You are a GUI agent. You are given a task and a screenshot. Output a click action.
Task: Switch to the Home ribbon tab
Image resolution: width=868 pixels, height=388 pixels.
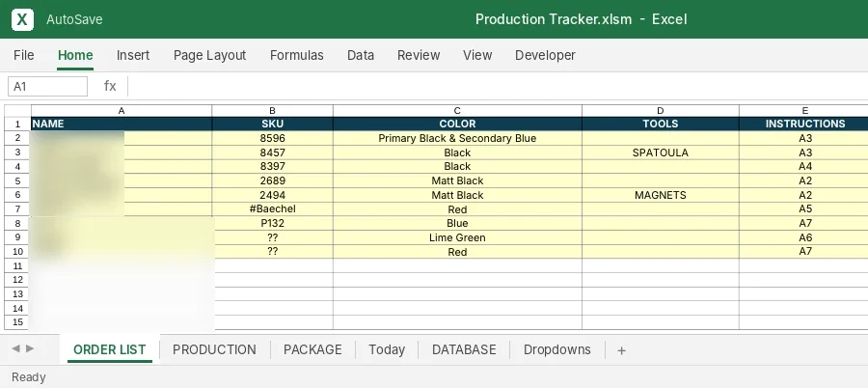click(75, 55)
